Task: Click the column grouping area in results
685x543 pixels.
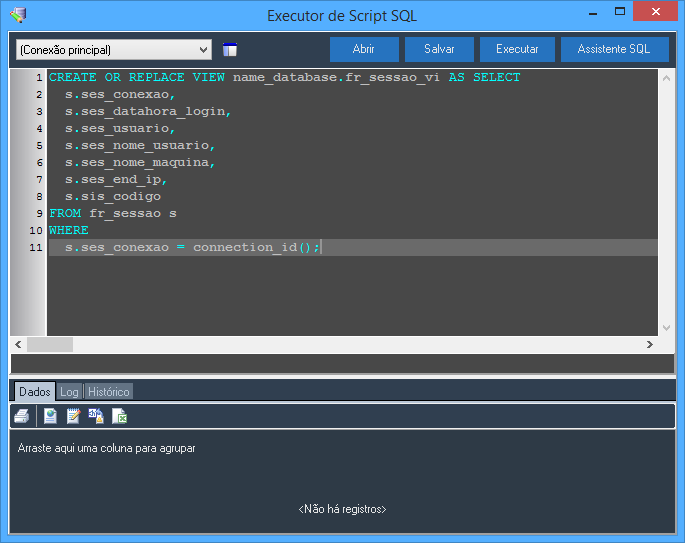Action: pyautogui.click(x=107, y=448)
